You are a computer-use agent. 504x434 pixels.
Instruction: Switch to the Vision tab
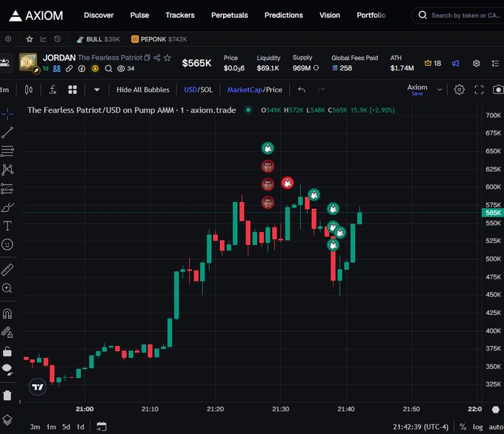tap(330, 15)
